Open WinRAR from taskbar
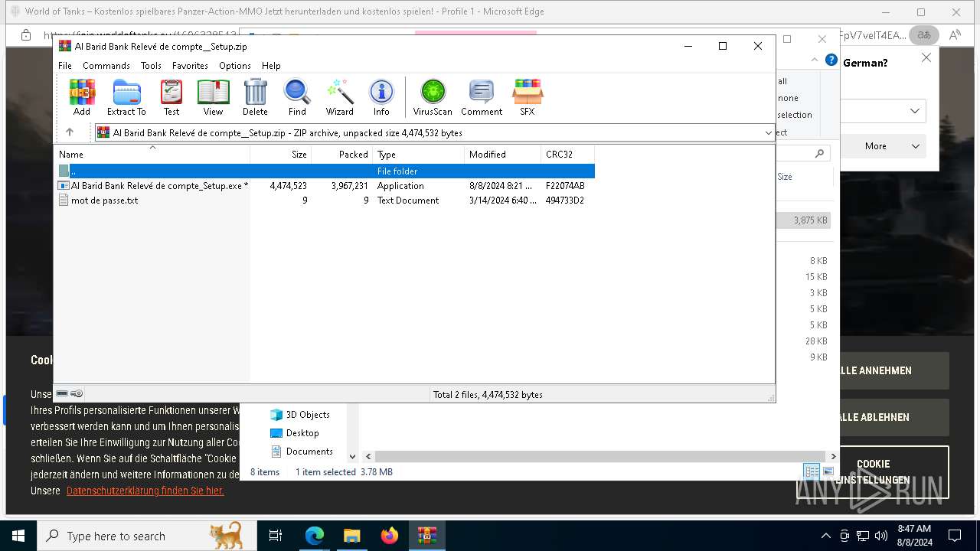Viewport: 980px width, 551px height. pyautogui.click(x=426, y=536)
